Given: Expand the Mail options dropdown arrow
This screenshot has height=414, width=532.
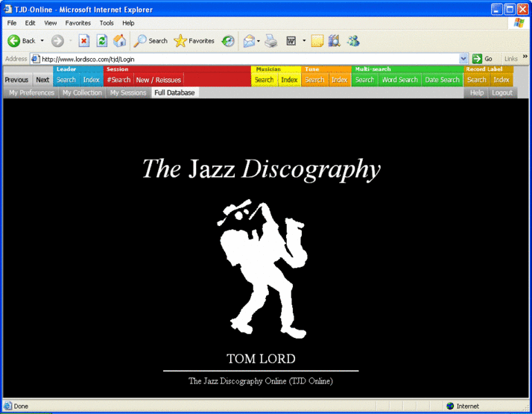Looking at the screenshot, I should [x=259, y=41].
